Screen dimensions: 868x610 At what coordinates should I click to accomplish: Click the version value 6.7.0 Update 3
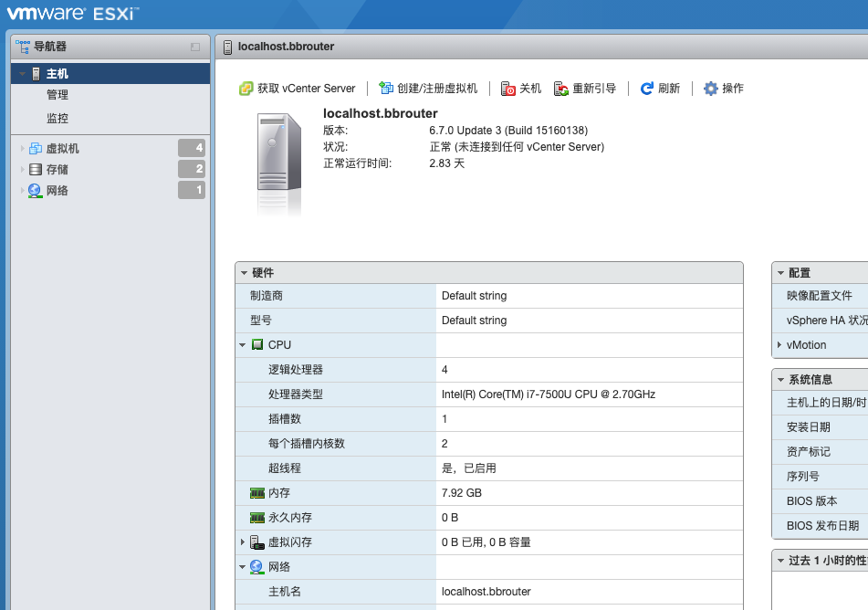point(508,131)
